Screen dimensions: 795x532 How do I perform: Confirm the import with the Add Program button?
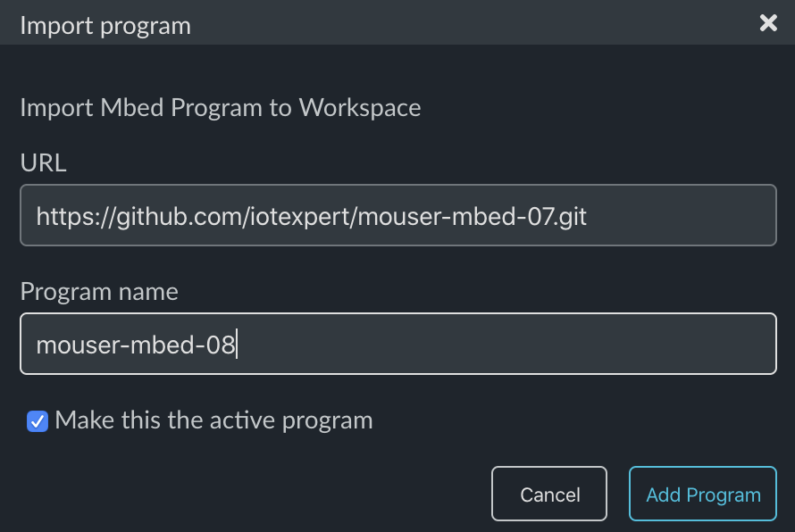703,494
